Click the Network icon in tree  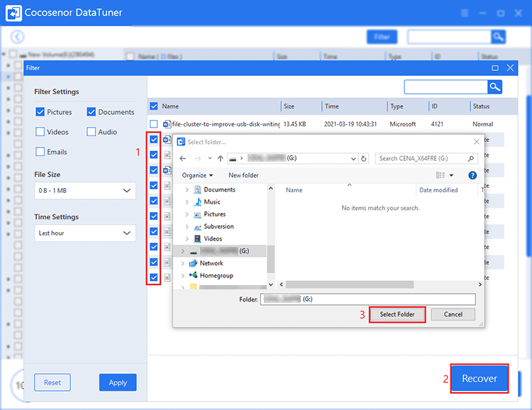(193, 263)
